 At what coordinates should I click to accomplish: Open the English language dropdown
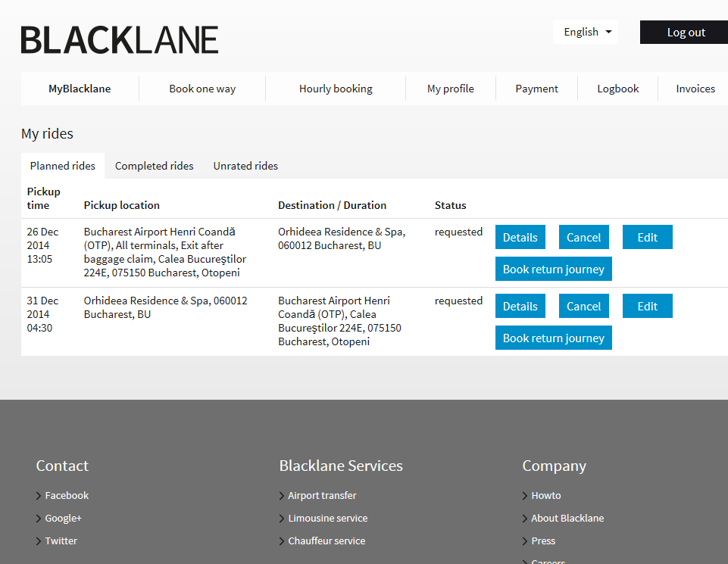tap(585, 32)
